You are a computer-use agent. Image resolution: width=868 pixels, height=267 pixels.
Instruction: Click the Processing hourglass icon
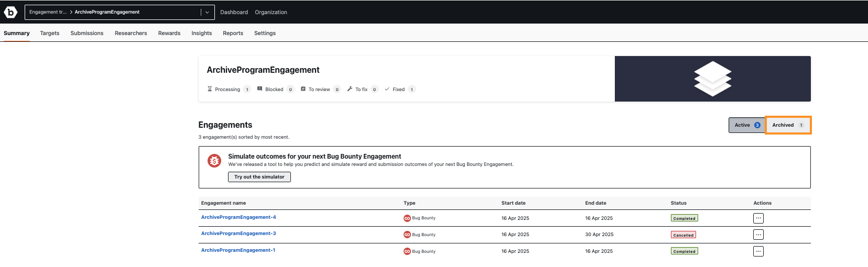pos(210,89)
